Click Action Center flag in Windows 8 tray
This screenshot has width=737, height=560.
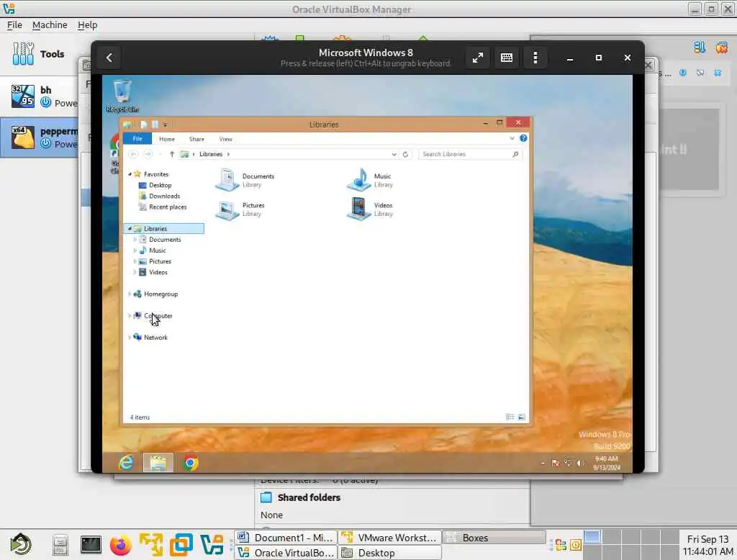click(x=556, y=463)
